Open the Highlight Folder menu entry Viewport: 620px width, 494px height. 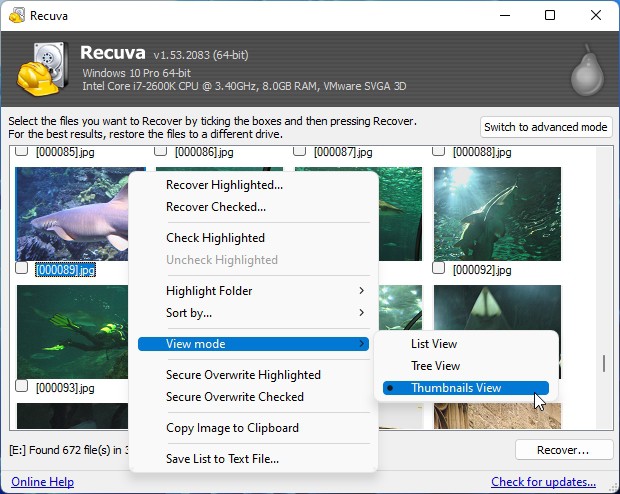[x=253, y=291]
